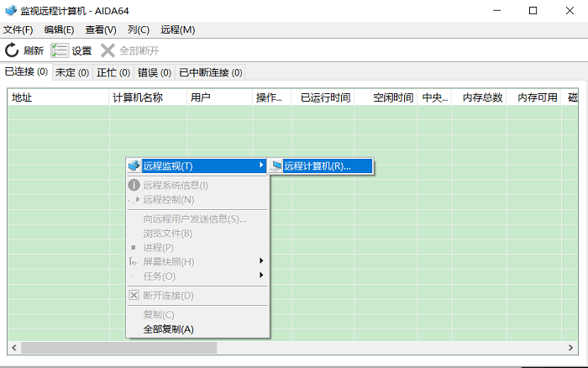
Task: Open 设置 settings checklist icon
Action: tap(60, 50)
